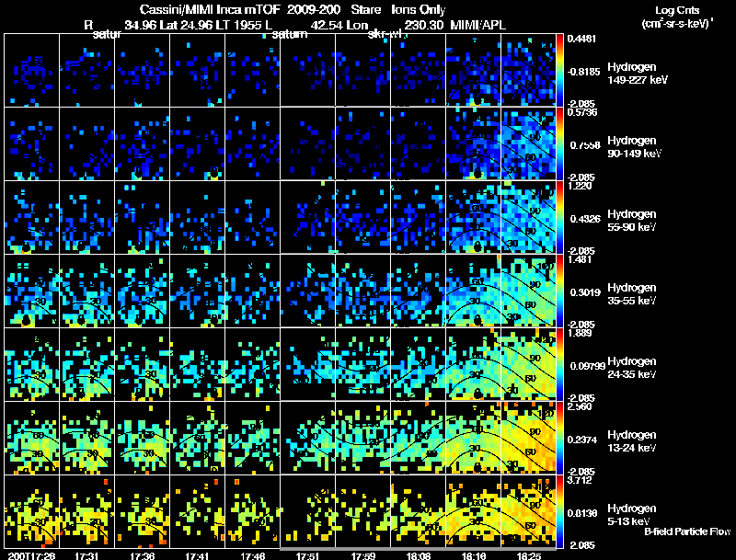Image resolution: width=736 pixels, height=560 pixels.
Task: Click the 0.4481 color scale value
Action: coord(581,39)
